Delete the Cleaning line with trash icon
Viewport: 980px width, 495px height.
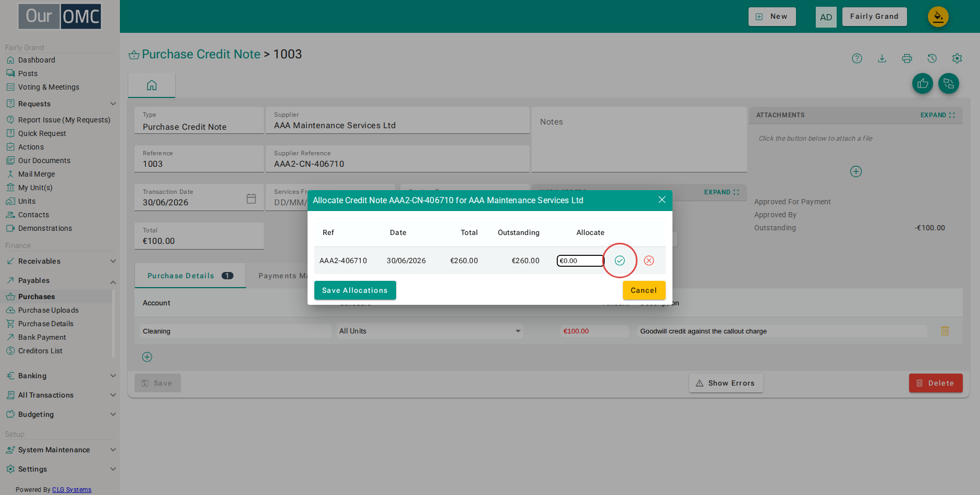945,331
